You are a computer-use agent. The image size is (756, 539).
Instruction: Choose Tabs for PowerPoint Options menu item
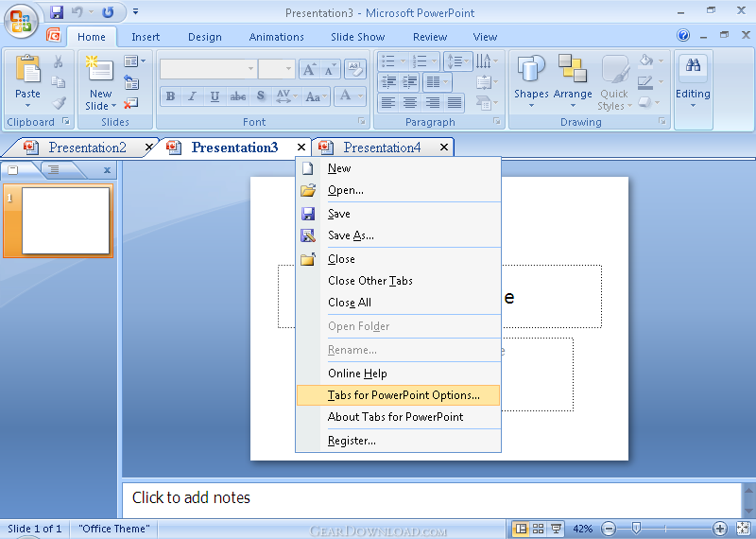click(x=398, y=395)
